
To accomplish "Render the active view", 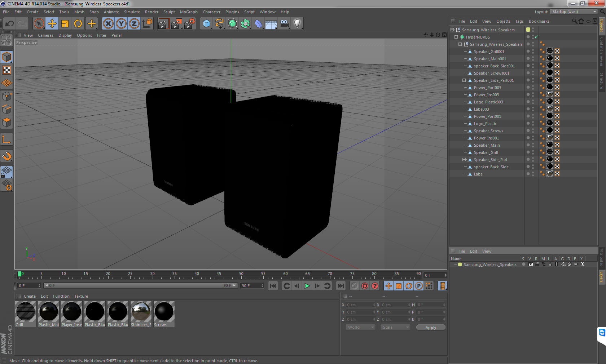I will 163,24.
